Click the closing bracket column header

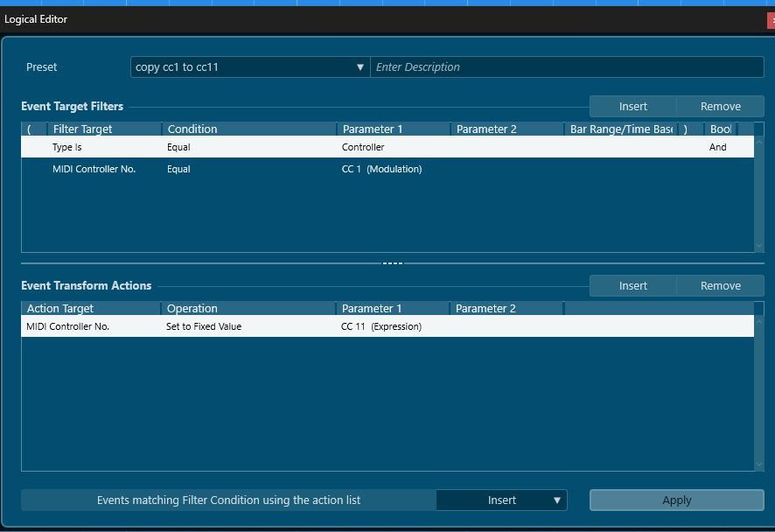point(691,129)
